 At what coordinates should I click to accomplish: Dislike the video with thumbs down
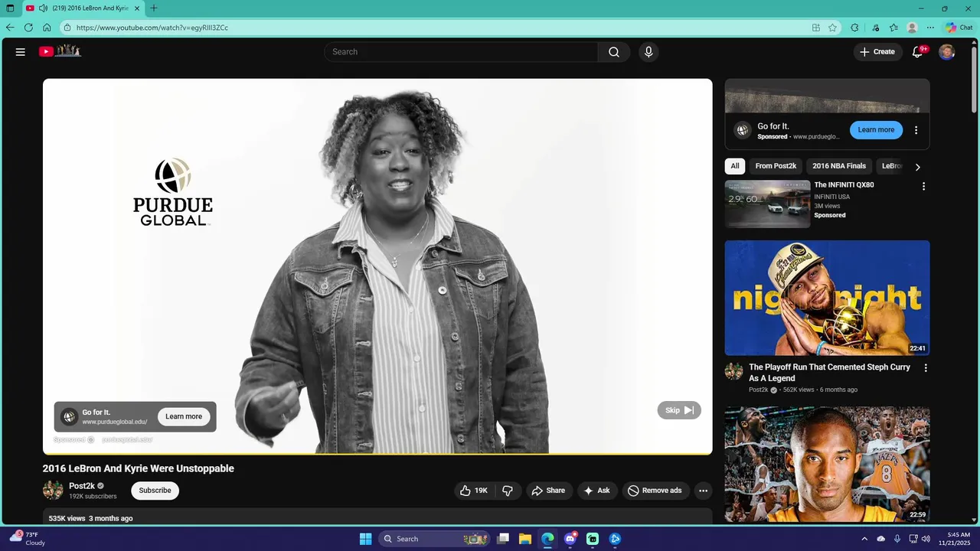(507, 491)
